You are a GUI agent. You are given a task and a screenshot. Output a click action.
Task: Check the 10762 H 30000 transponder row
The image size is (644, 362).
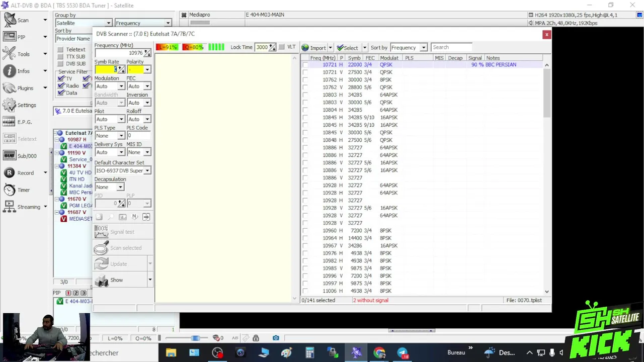[x=305, y=80]
